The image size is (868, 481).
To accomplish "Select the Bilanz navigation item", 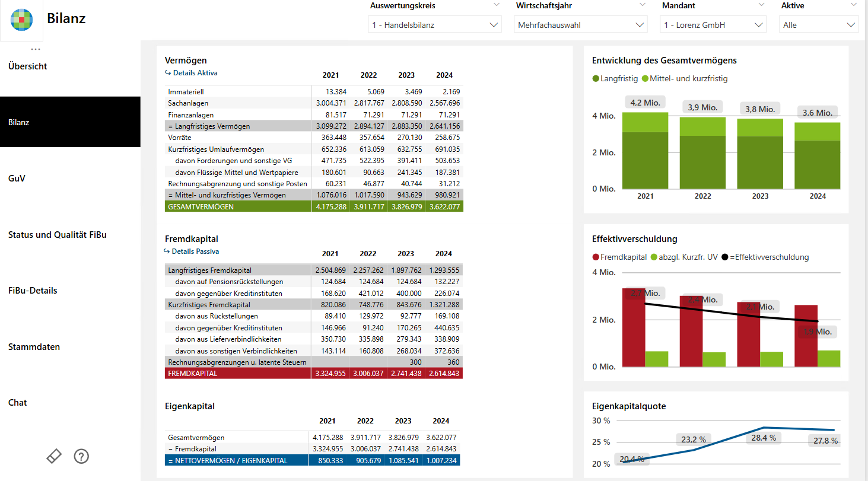I will tap(70, 122).
